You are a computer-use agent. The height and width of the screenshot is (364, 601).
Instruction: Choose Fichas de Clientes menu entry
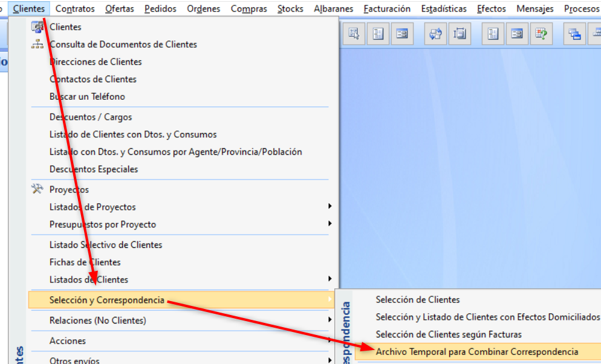(85, 262)
